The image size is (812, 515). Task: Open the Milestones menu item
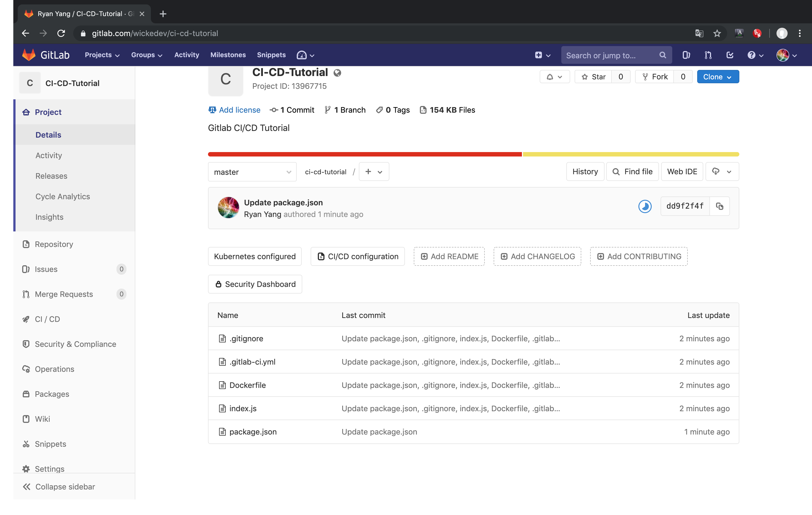pyautogui.click(x=228, y=55)
